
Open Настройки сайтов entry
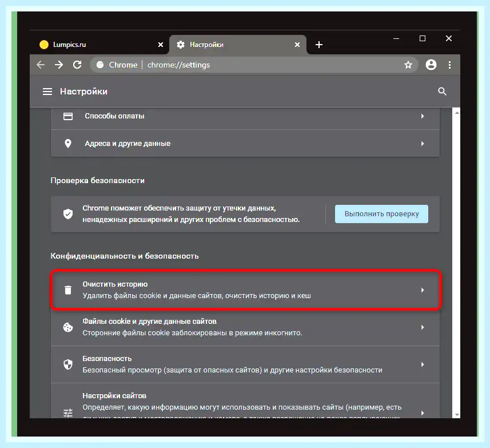point(245,401)
